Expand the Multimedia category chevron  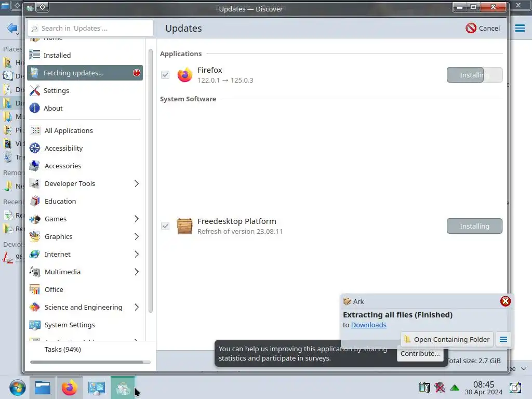tap(137, 272)
